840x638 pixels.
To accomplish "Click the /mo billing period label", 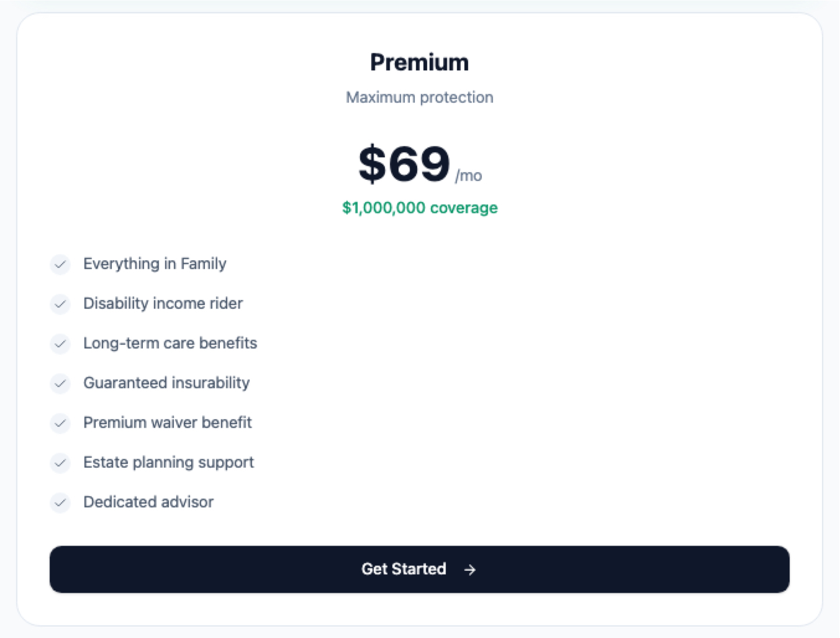I will click(x=469, y=176).
